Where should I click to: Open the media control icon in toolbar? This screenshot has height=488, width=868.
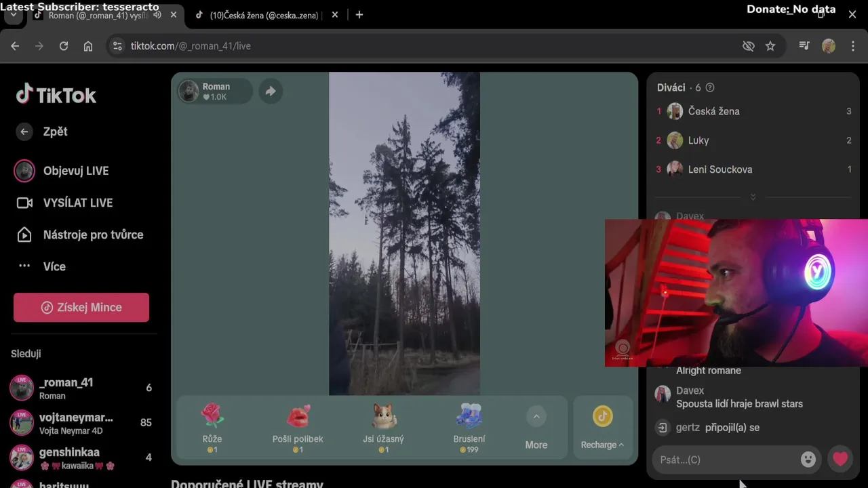pyautogui.click(x=804, y=46)
